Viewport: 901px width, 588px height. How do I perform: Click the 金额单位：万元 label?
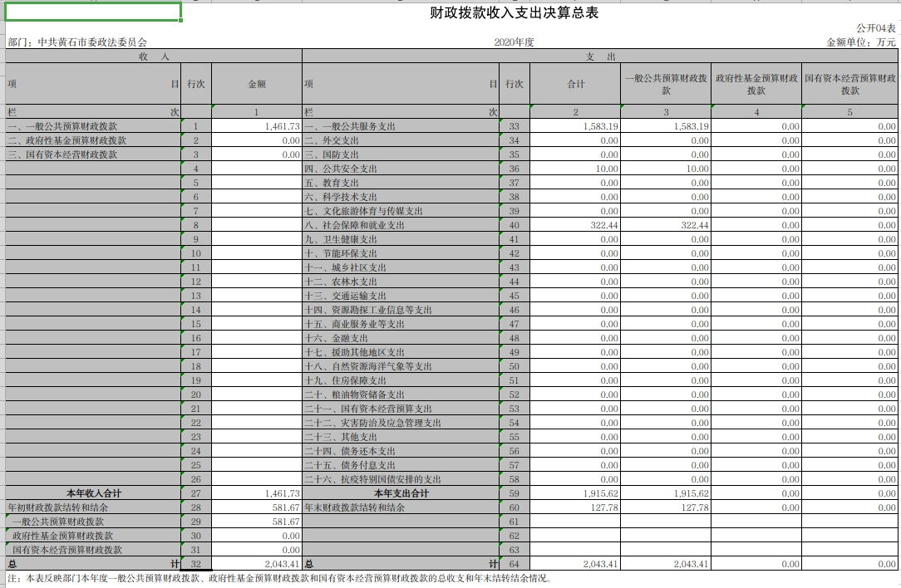(x=861, y=42)
